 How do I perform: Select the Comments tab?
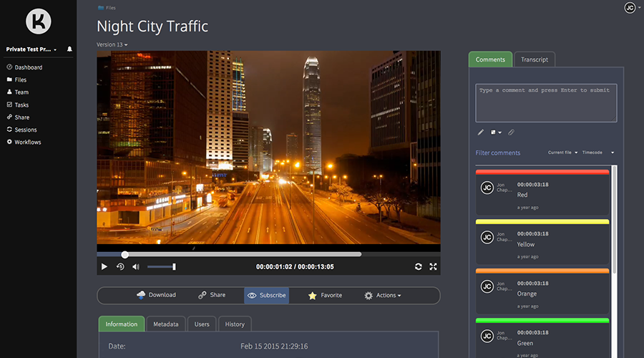pyautogui.click(x=490, y=59)
